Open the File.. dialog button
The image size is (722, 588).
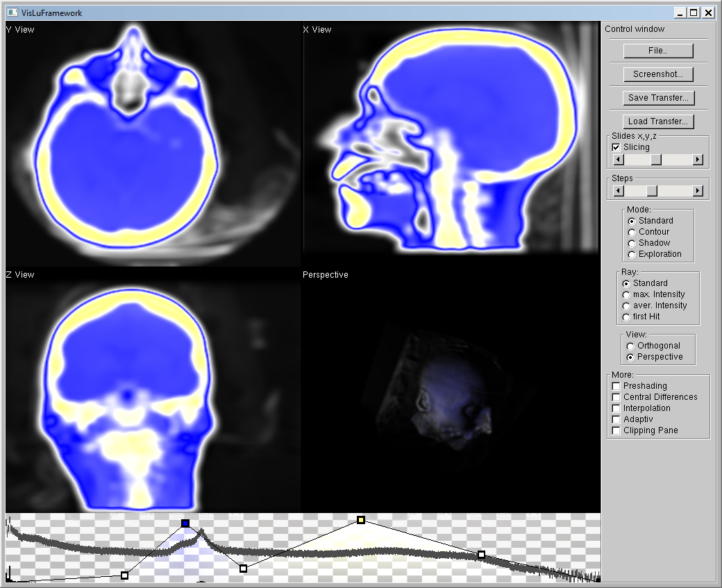tap(657, 51)
